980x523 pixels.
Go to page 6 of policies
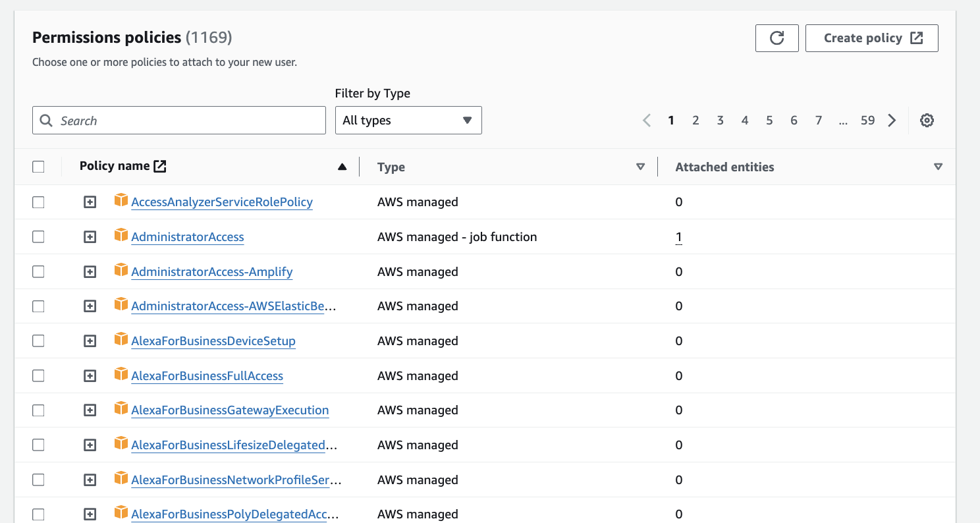click(x=794, y=121)
